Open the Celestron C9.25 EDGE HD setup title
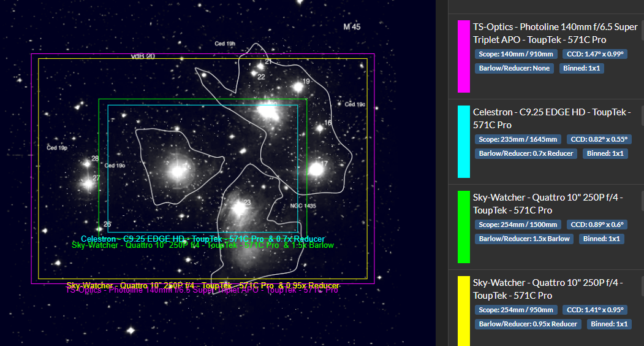Screen dimensions: 644x346 tap(551, 118)
